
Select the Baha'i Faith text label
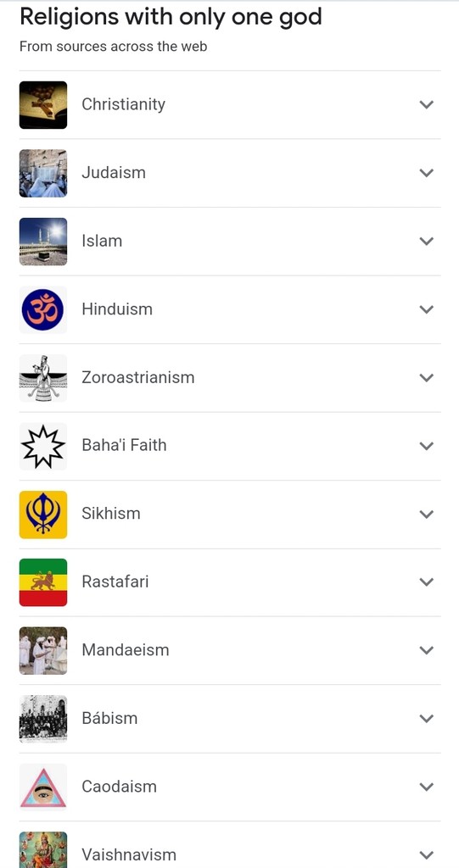(124, 445)
